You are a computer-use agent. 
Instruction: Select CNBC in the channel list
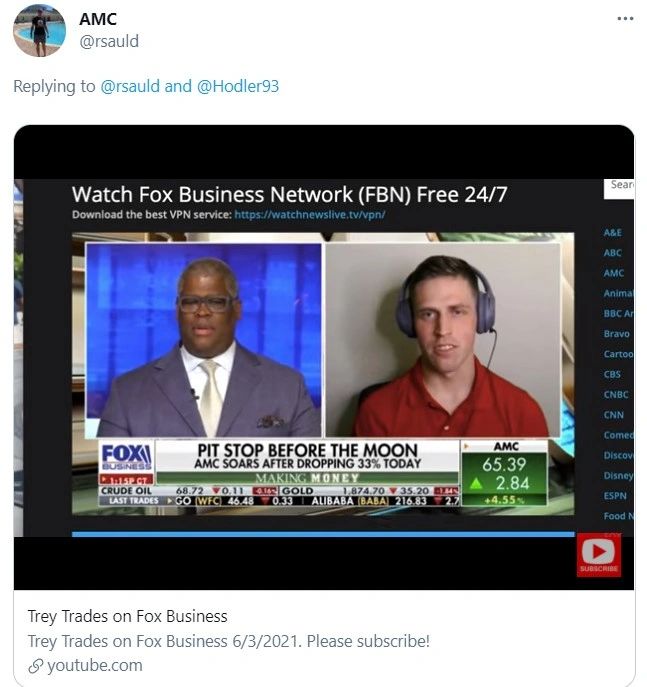(x=616, y=394)
